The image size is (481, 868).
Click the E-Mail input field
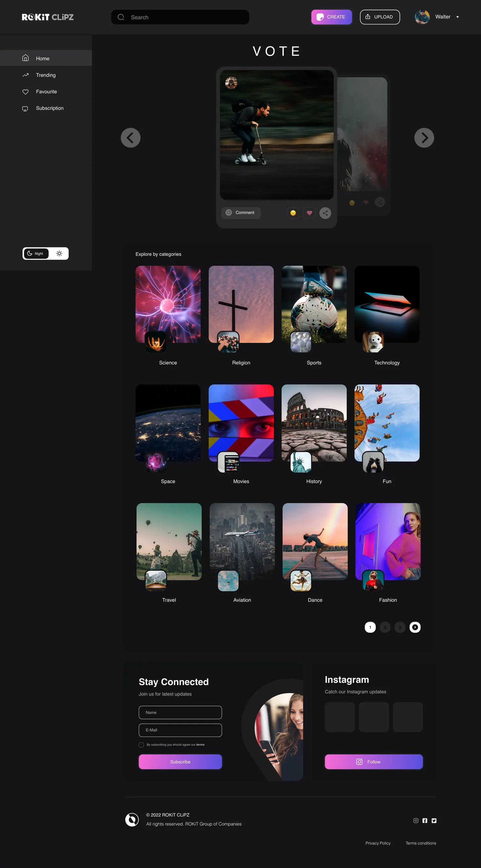click(180, 730)
